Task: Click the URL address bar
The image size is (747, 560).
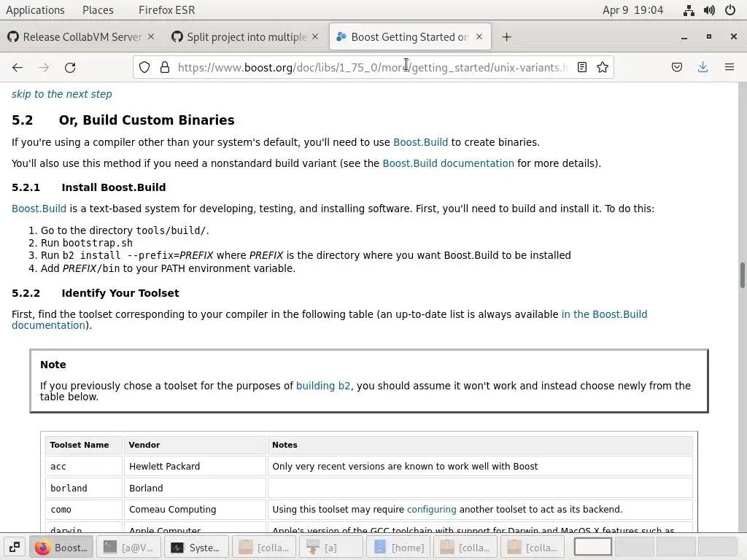Action: point(371,67)
